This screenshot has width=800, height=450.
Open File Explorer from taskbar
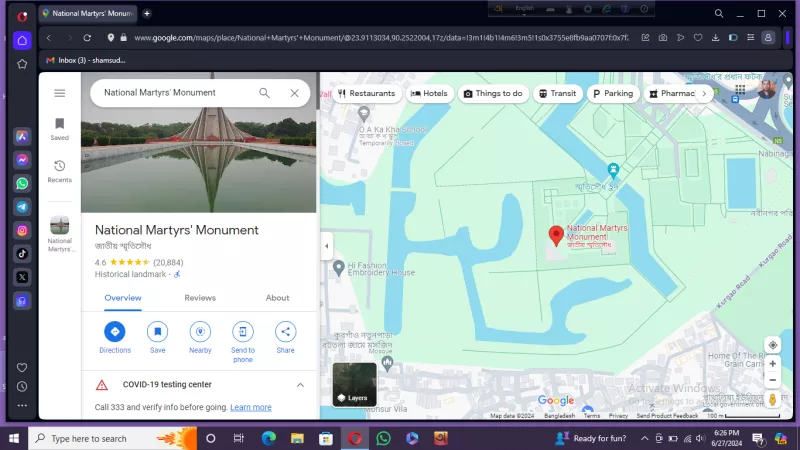coord(297,438)
